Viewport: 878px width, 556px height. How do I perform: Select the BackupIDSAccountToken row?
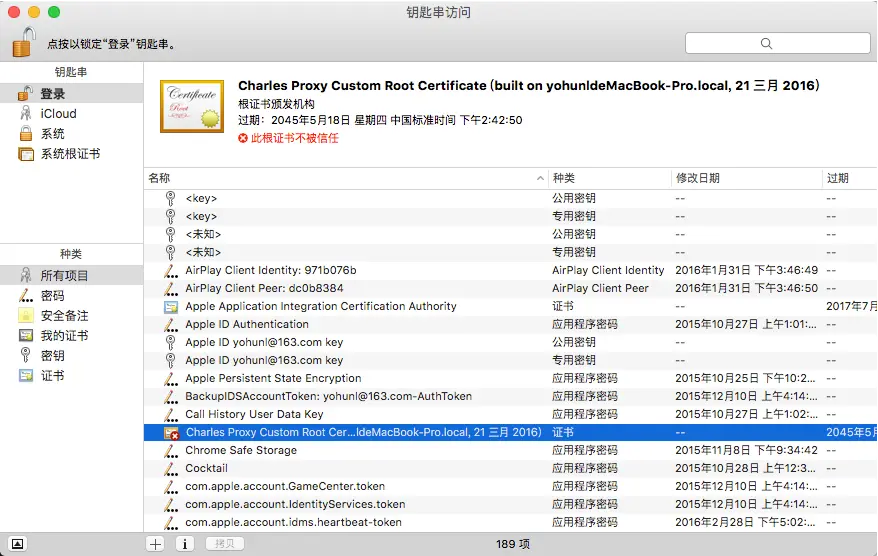point(510,396)
